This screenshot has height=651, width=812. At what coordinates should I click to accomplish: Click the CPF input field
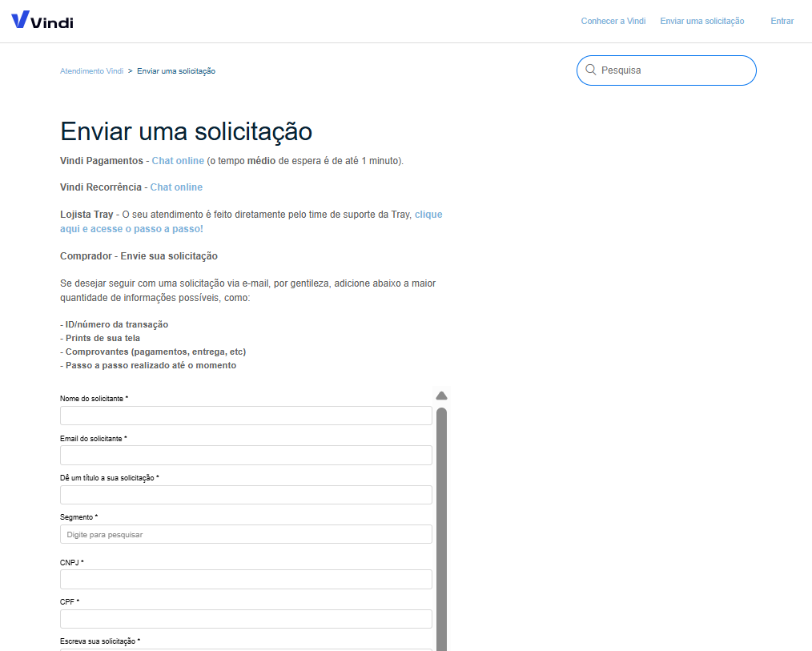(x=246, y=619)
